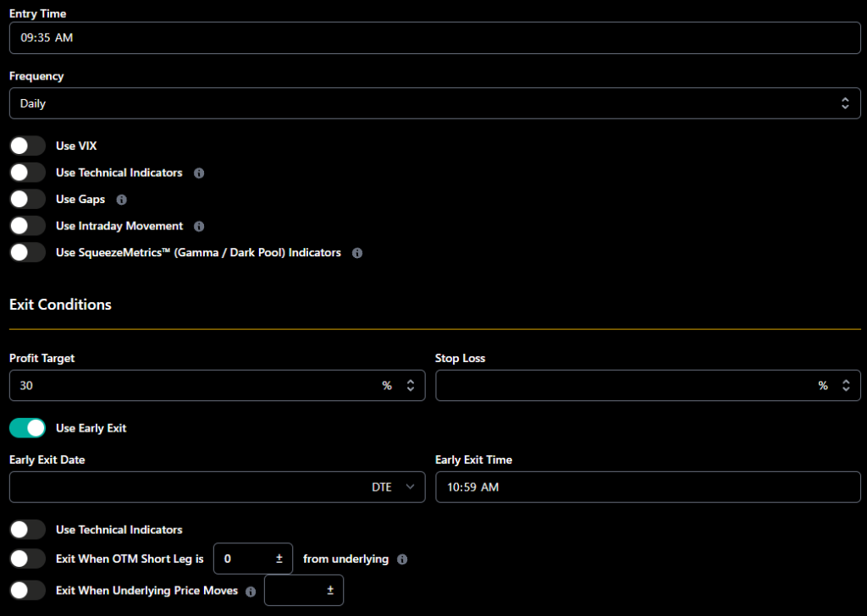Click info icon beside Use Intraday Movement
The image size is (867, 616).
click(x=199, y=226)
